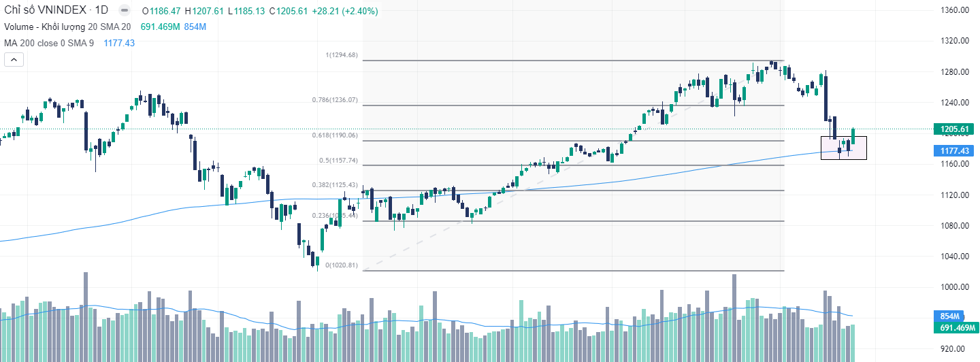Click the 1000.00 mark on price axis

pyautogui.click(x=953, y=287)
